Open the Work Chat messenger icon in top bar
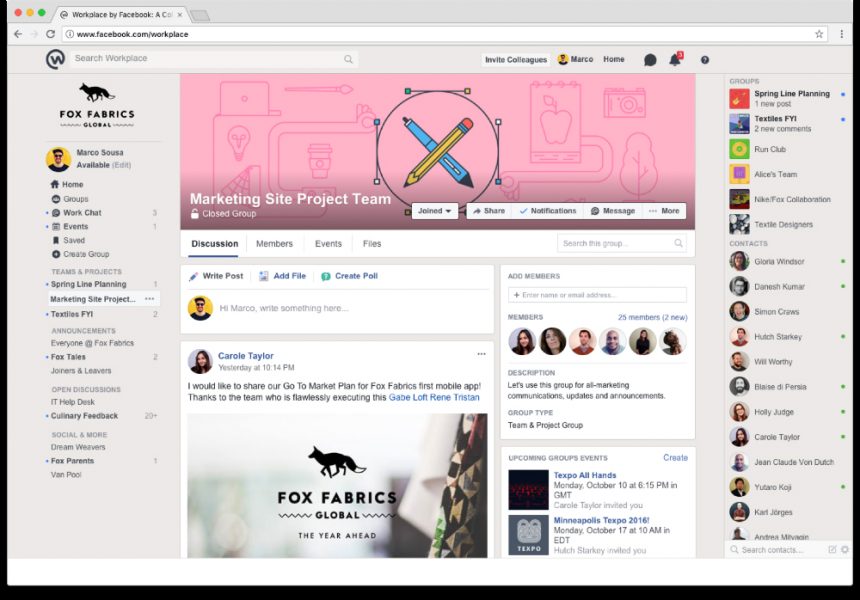The width and height of the screenshot is (860, 600). [650, 60]
